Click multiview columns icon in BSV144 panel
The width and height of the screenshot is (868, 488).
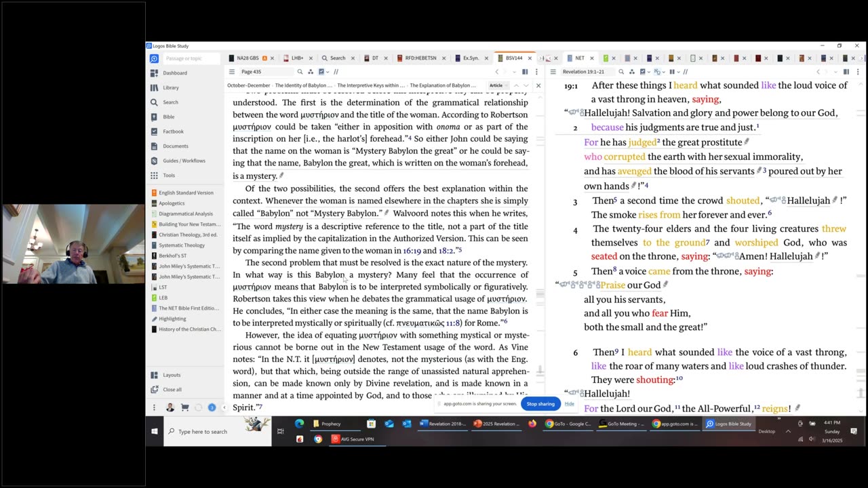pyautogui.click(x=525, y=72)
